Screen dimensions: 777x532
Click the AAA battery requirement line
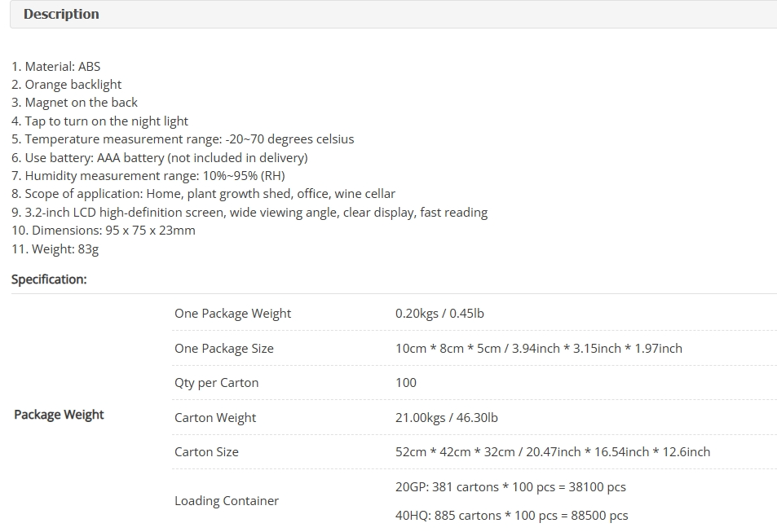pos(160,157)
